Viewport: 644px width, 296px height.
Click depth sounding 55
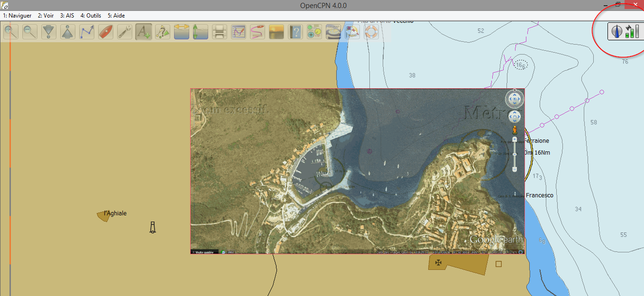624,235
